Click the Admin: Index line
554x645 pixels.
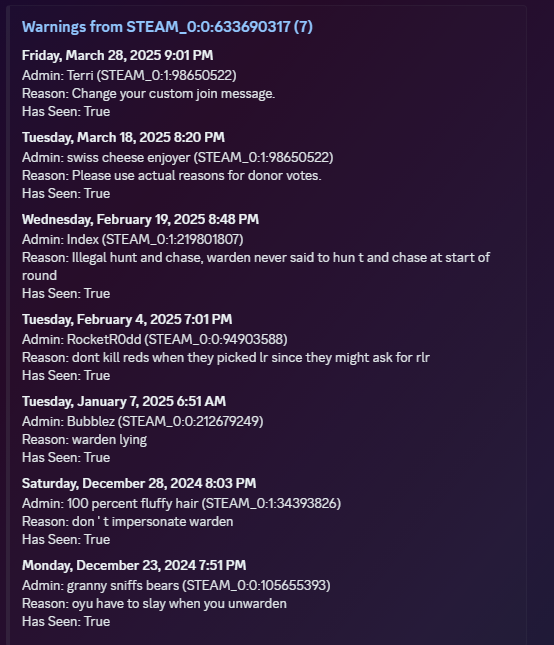tap(132, 239)
